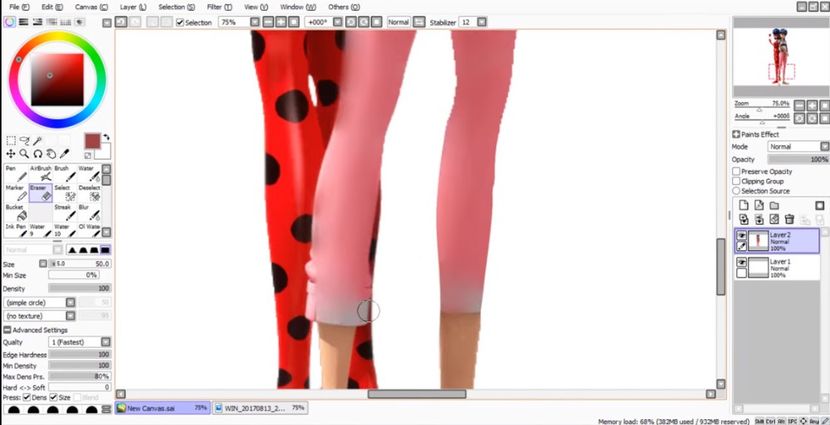This screenshot has width=830, height=425.
Task: Open the Stabilizer value dropdown
Action: click(x=481, y=22)
